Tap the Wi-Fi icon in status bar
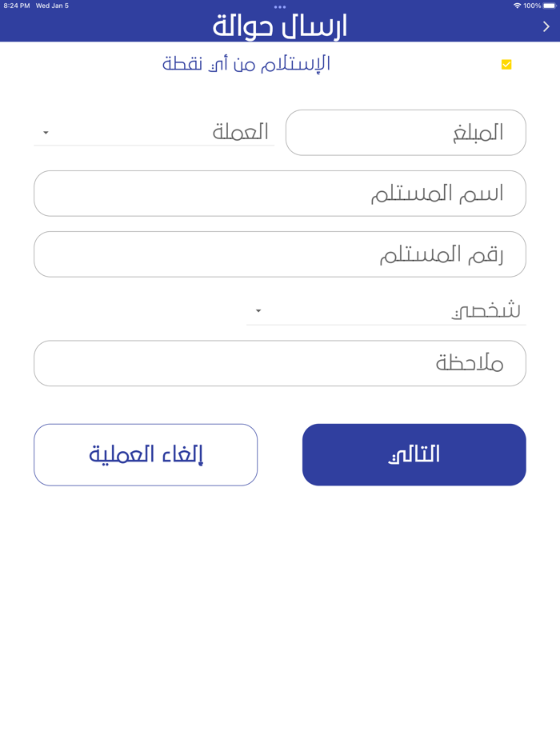560x747 pixels. coord(518,6)
